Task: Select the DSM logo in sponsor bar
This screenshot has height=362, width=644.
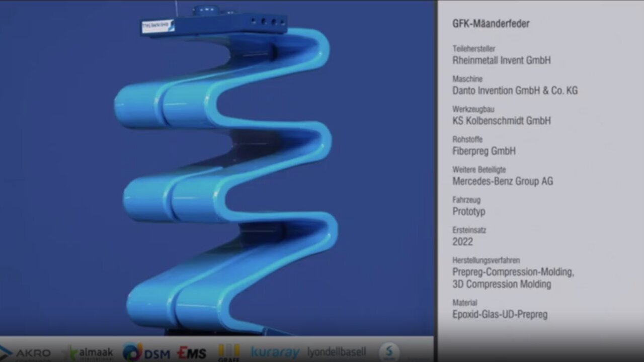Action: [x=146, y=353]
